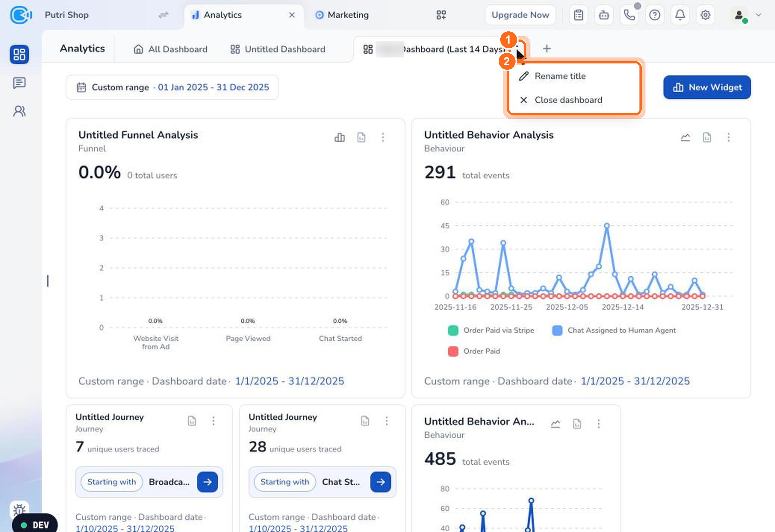Open the settings gear icon
The image size is (775, 532).
(706, 15)
